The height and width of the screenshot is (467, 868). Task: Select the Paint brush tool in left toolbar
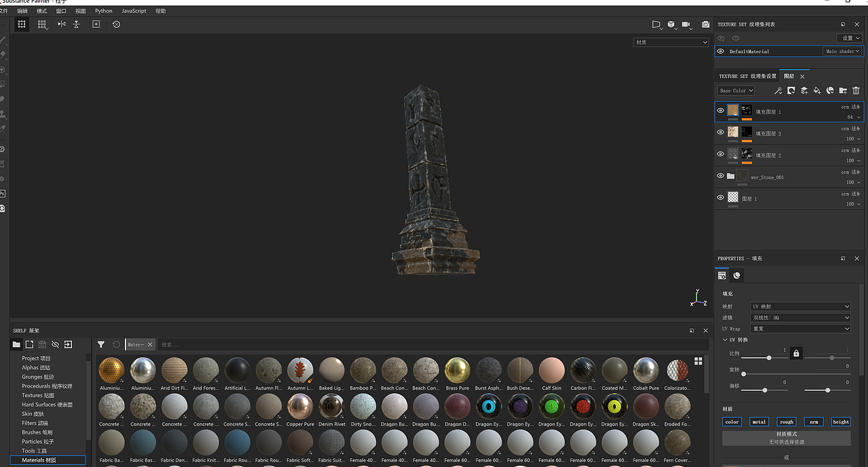click(x=3, y=40)
